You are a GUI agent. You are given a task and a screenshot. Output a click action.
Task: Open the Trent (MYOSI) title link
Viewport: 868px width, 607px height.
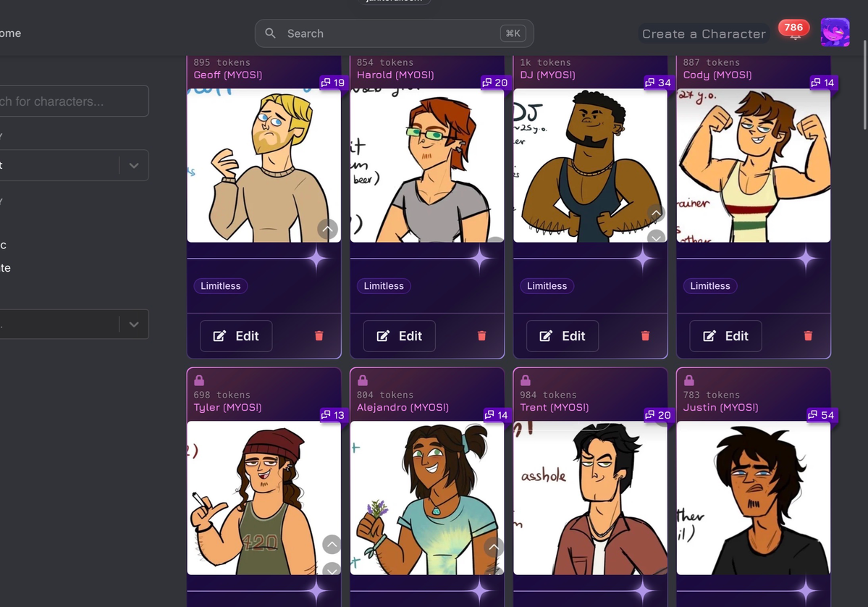coord(554,407)
